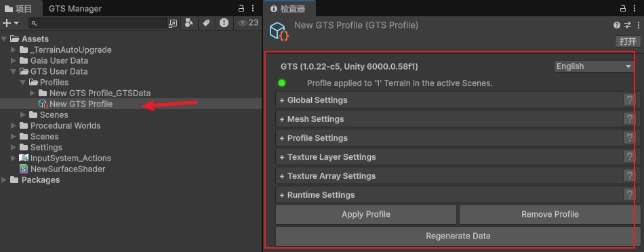
Task: Click the preset sliders icon in Inspector header
Action: [628, 26]
